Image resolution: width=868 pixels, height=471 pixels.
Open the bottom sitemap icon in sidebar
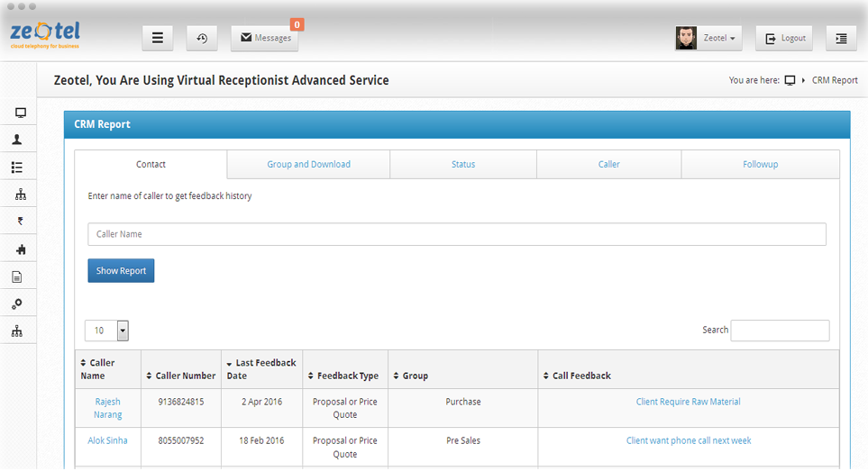(x=17, y=331)
